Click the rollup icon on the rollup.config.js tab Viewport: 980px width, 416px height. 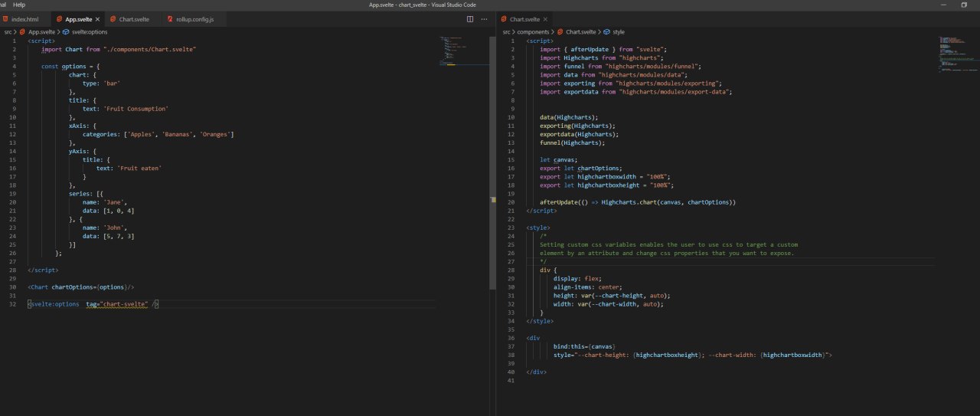coord(170,18)
